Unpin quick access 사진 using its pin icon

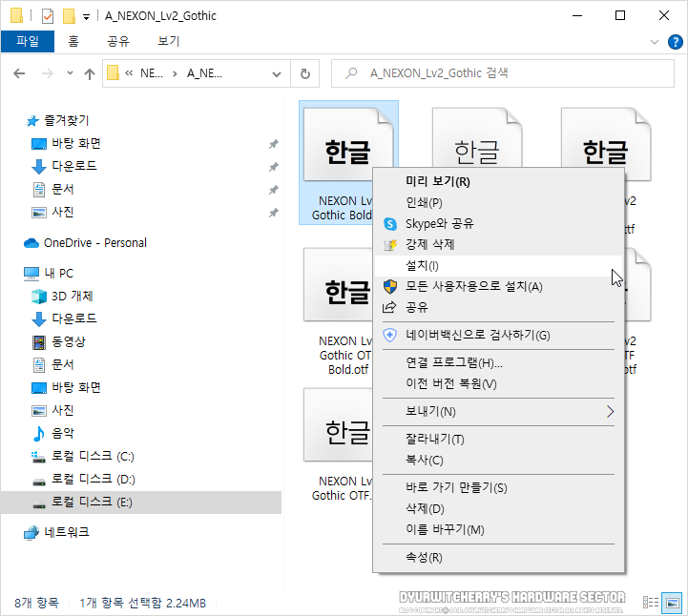coord(273,213)
